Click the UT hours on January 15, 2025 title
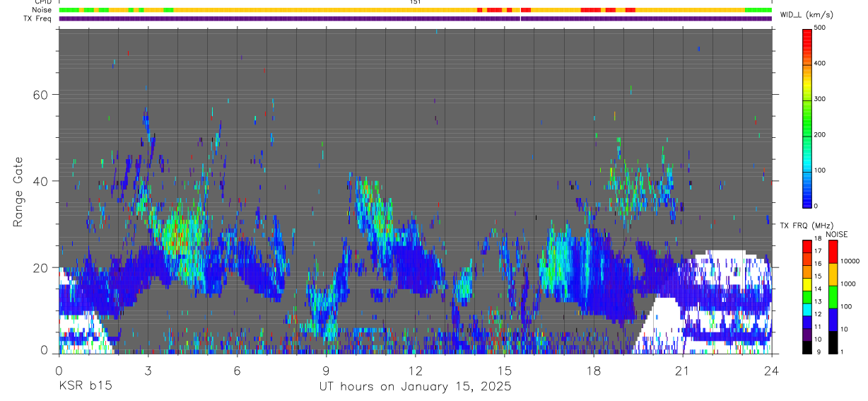Image resolution: width=868 pixels, height=401 pixels. 415,387
